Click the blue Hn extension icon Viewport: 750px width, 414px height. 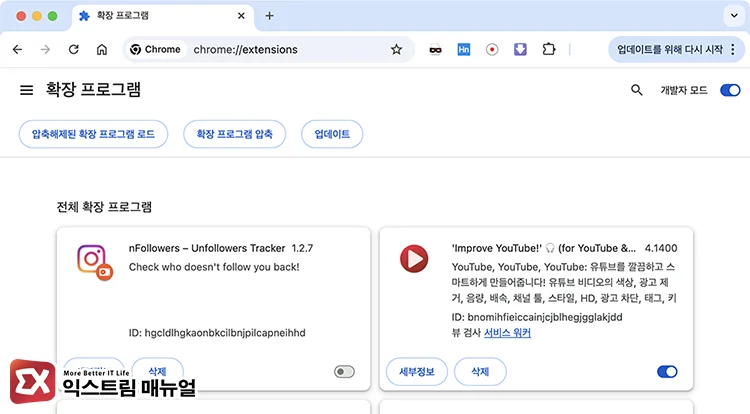coord(463,49)
